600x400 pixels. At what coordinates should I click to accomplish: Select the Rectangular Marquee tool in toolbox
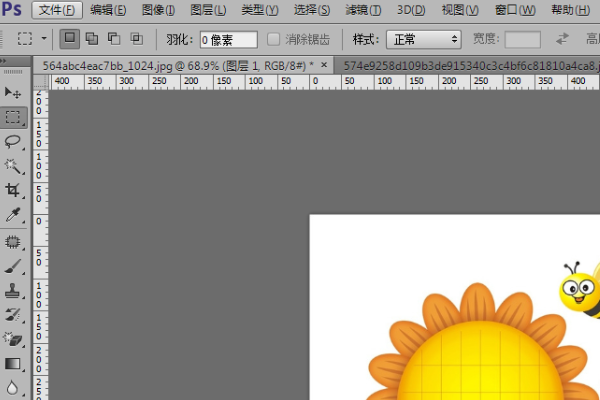click(x=13, y=117)
